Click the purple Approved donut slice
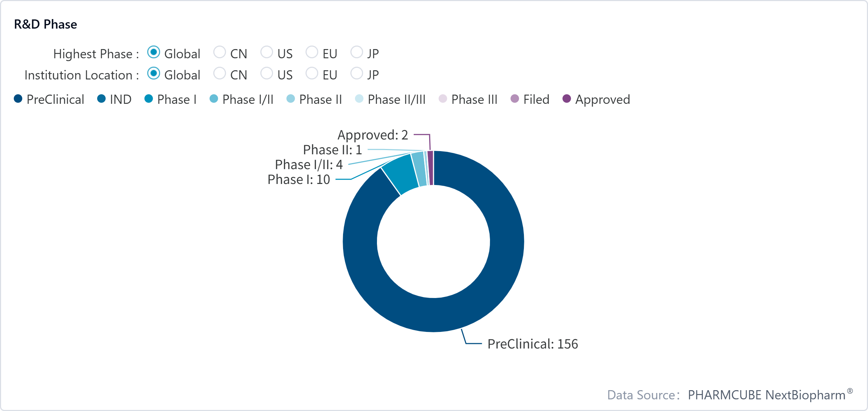This screenshot has height=411, width=868. (x=430, y=168)
